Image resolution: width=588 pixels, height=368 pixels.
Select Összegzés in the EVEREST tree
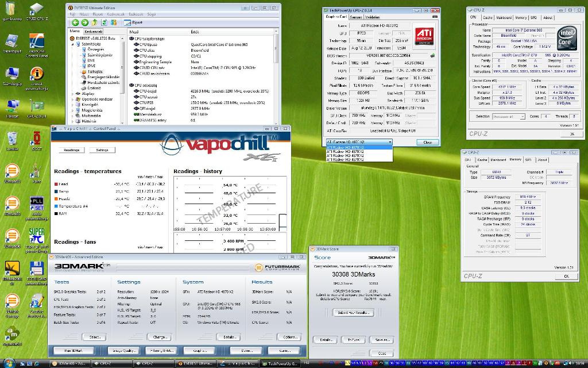[x=92, y=49]
